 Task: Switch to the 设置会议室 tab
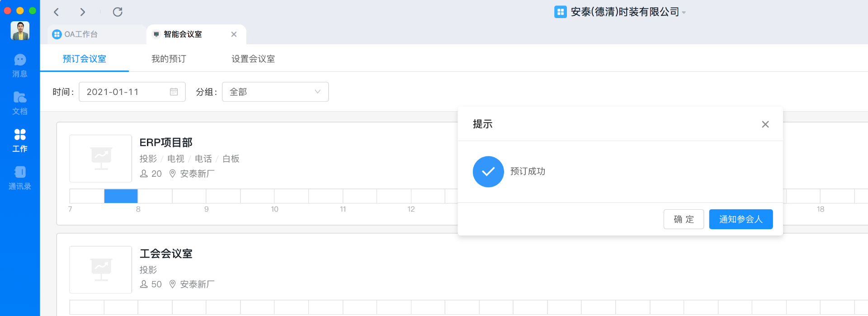(253, 59)
